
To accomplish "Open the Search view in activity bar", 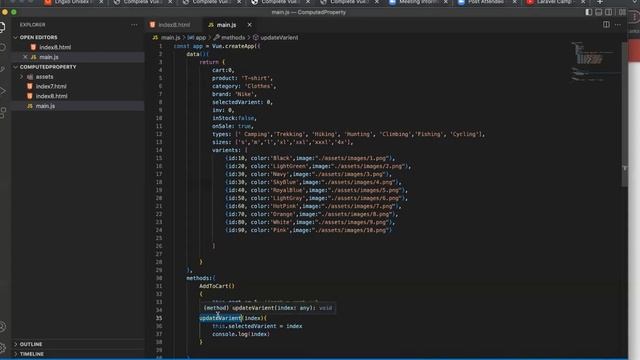I will pos(3,47).
